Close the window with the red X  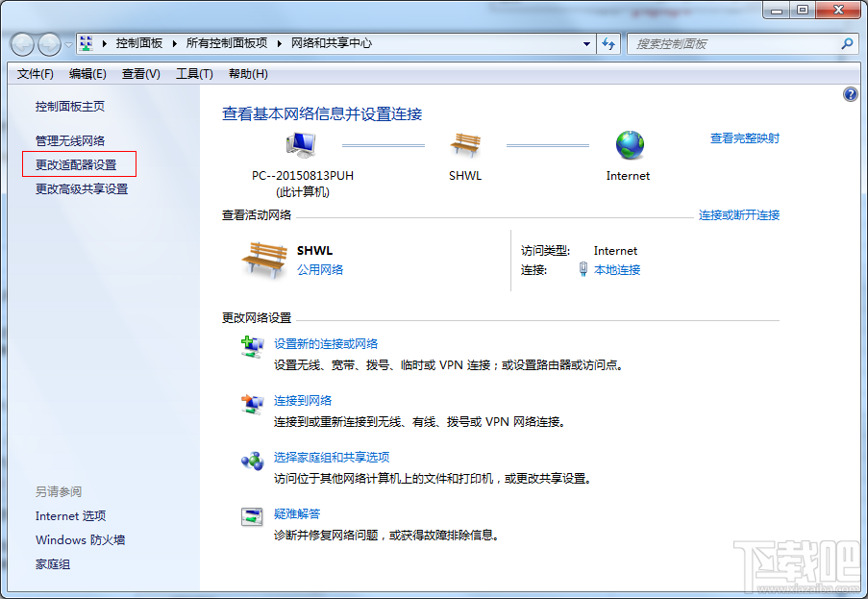838,10
